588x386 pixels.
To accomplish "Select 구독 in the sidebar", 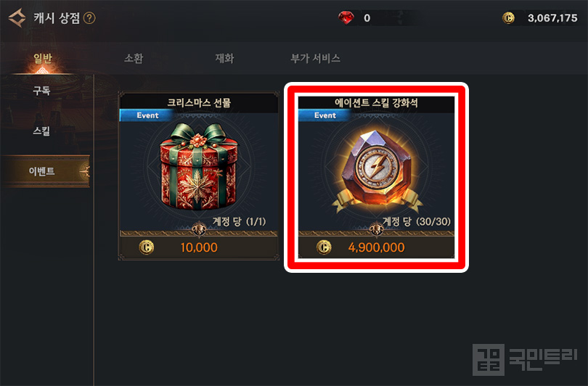I will pos(41,90).
